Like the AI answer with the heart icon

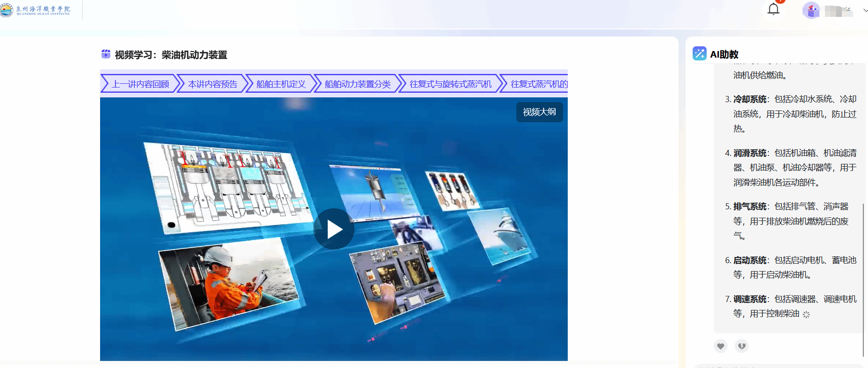[721, 346]
